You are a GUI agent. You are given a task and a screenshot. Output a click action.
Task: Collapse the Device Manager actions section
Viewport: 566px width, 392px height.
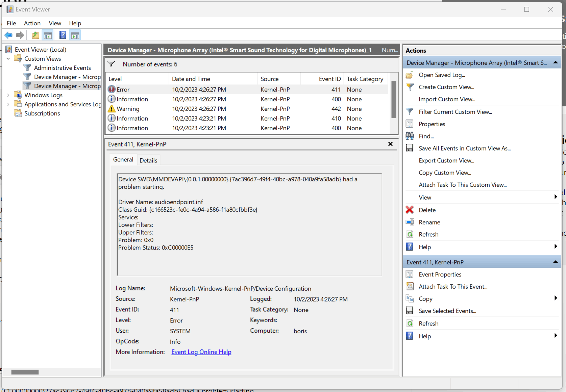(x=555, y=62)
